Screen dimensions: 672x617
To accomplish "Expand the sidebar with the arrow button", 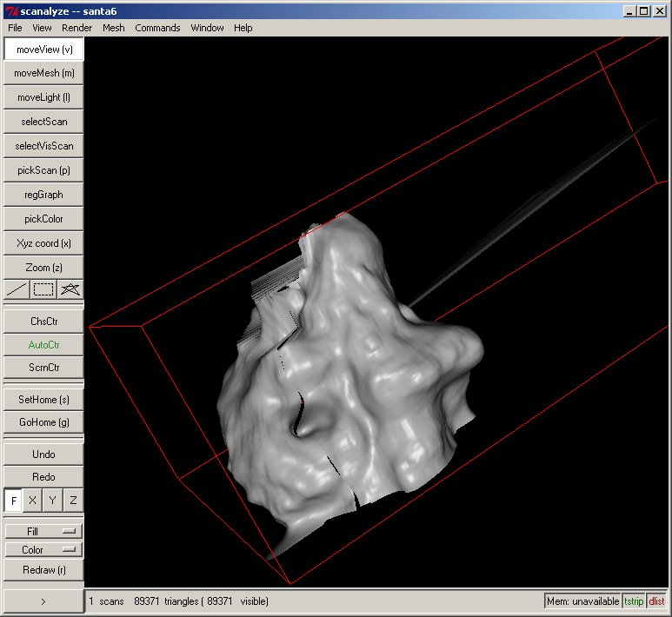I will 43,601.
